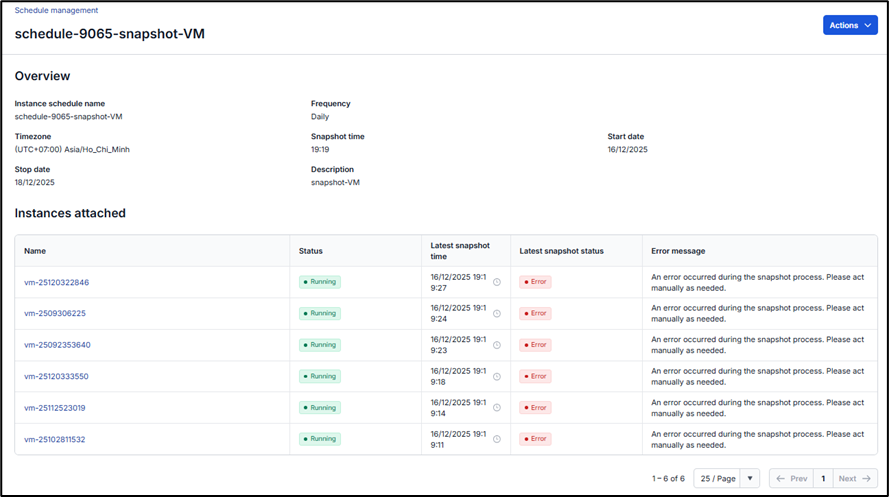Image resolution: width=889 pixels, height=497 pixels.
Task: Click the Prev page button
Action: tap(791, 478)
